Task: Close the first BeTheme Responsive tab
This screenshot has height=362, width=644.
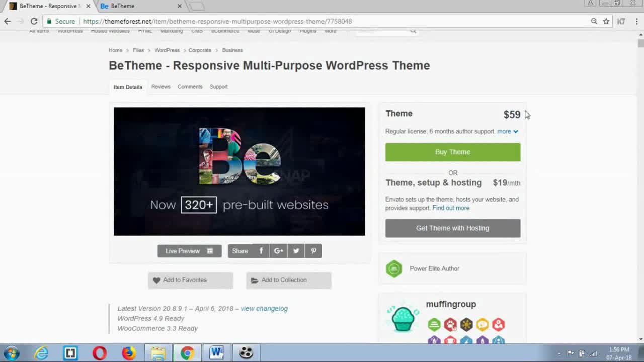Action: tap(88, 6)
